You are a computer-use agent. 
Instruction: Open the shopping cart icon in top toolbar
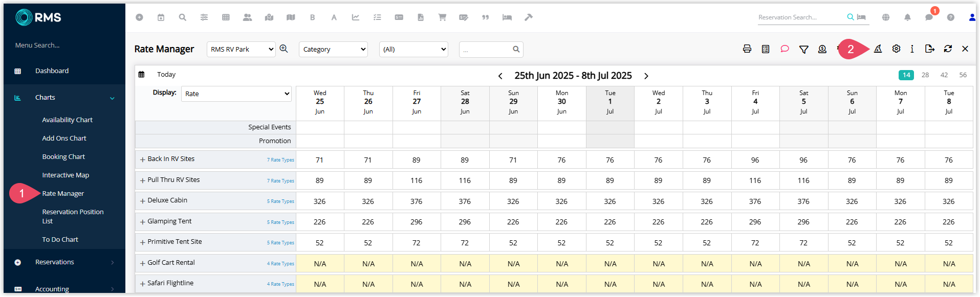(x=442, y=17)
